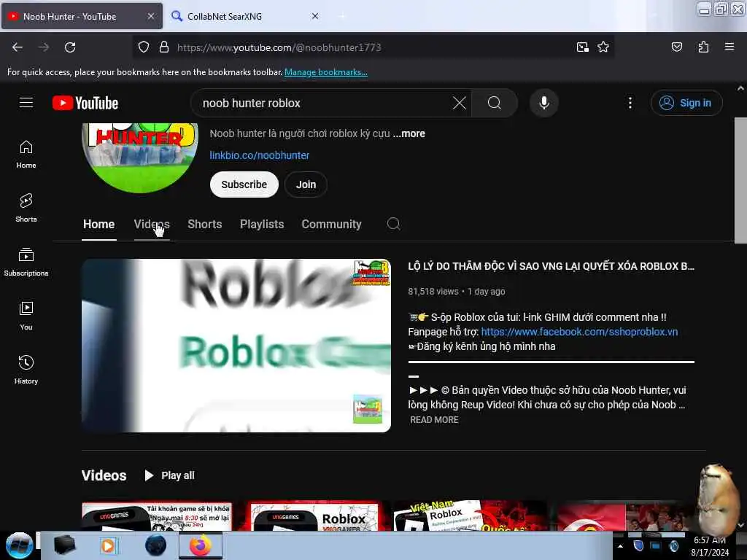Open third video thumbnail labeled Việt Nam Roblox
747x560 pixels.
[x=469, y=516]
